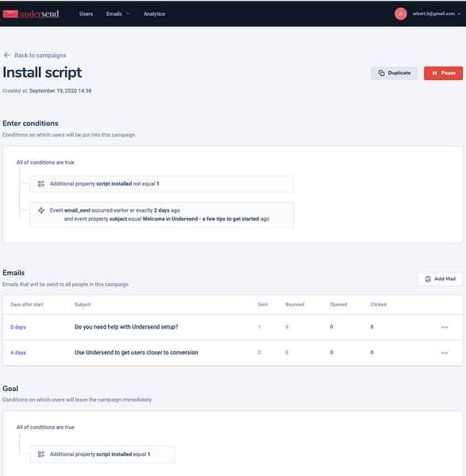466x476 pixels.
Task: Pause the Install script campaign
Action: tap(443, 73)
